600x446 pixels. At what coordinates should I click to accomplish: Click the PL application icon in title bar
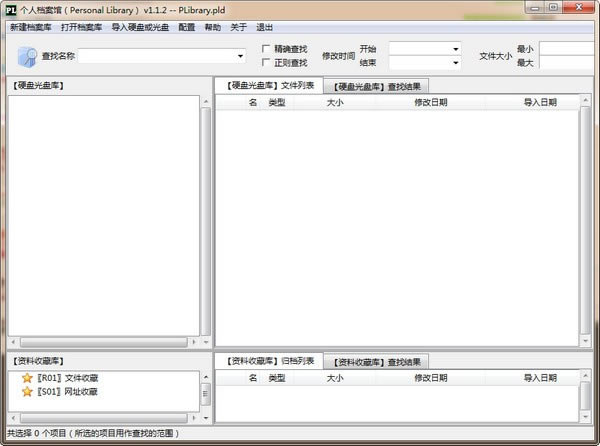[x=11, y=10]
